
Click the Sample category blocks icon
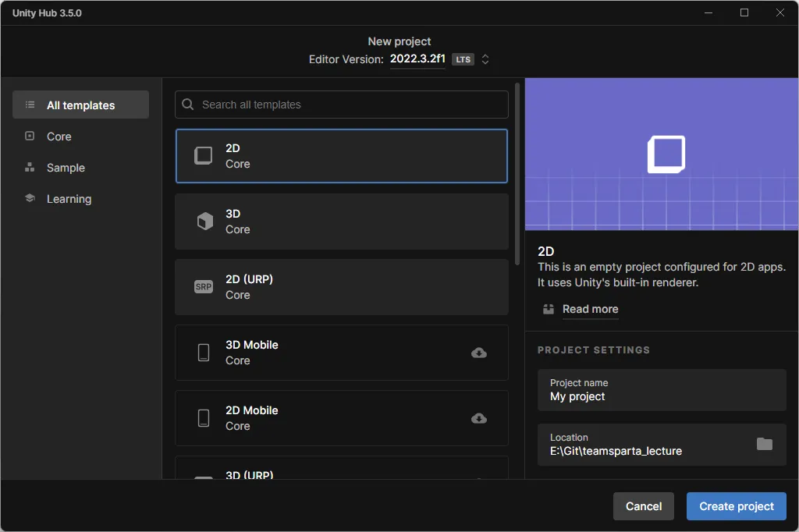click(x=30, y=167)
